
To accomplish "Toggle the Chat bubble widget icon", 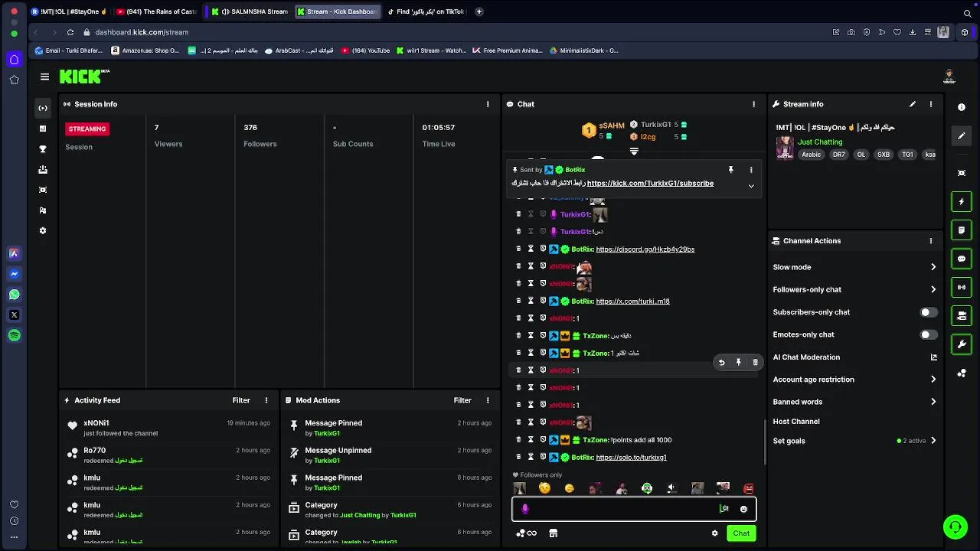I will [962, 259].
